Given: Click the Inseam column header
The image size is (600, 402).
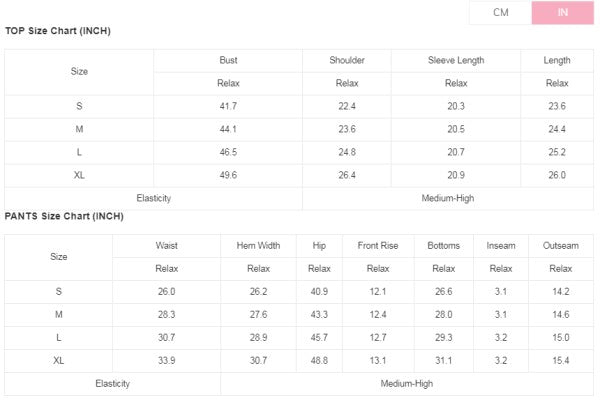Looking at the screenshot, I should [501, 245].
